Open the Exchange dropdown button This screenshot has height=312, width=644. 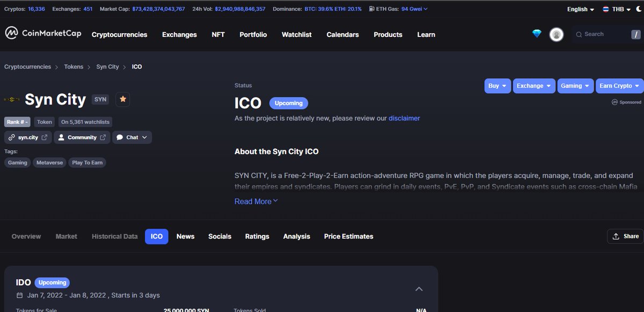[533, 86]
